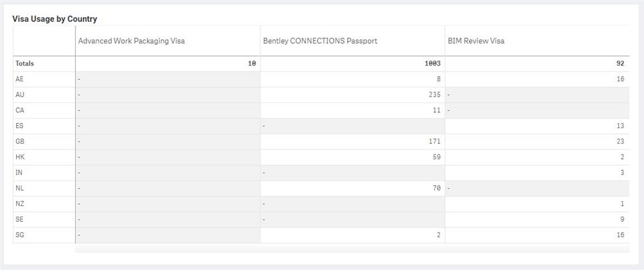
Task: Select the AU country row label
Action: point(19,95)
